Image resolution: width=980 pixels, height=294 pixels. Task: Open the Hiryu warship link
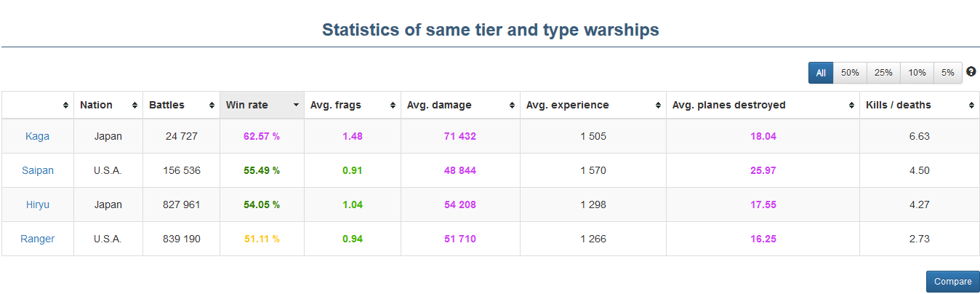coord(37,204)
